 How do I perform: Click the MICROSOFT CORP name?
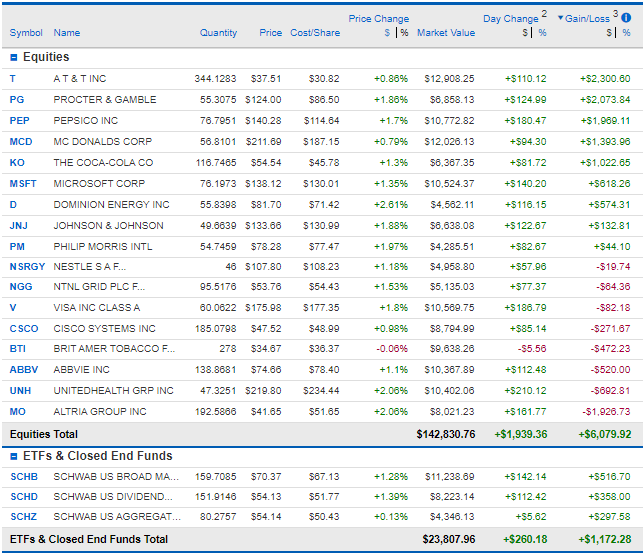tap(99, 183)
